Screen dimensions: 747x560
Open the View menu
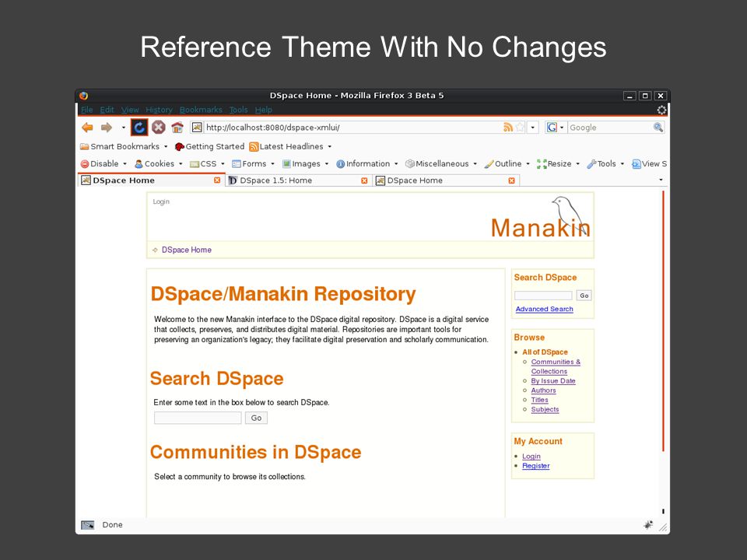130,110
